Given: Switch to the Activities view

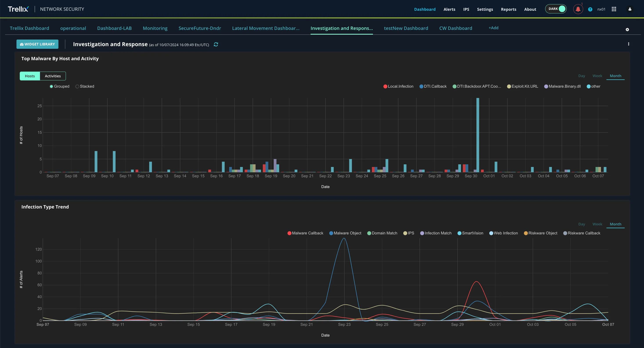Looking at the screenshot, I should click(52, 76).
